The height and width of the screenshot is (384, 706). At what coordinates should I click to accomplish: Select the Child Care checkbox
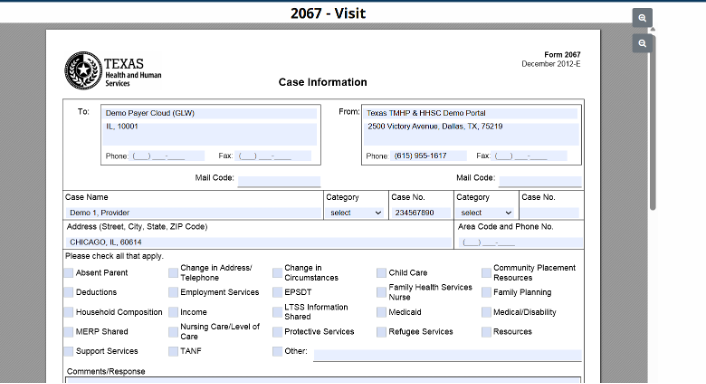pyautogui.click(x=381, y=273)
